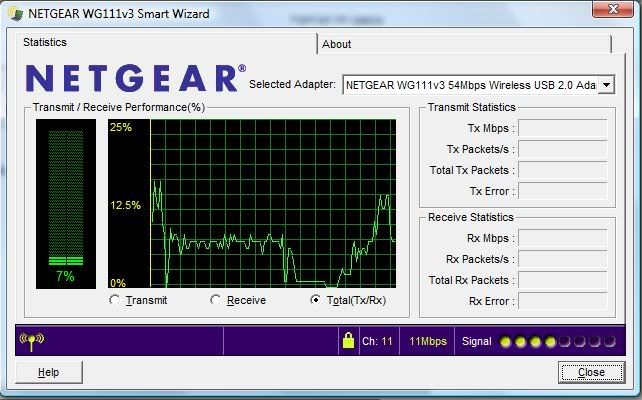The height and width of the screenshot is (400, 642).
Task: Click the 'Total Rx Packets :' label
Action: (x=471, y=280)
